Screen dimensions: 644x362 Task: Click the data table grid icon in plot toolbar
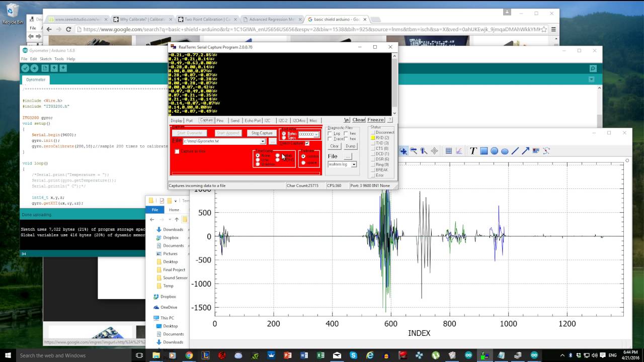tap(449, 151)
